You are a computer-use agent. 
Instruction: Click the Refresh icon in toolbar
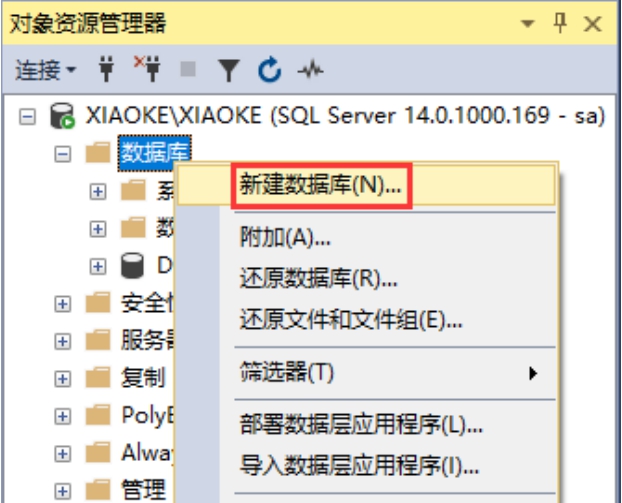(269, 71)
